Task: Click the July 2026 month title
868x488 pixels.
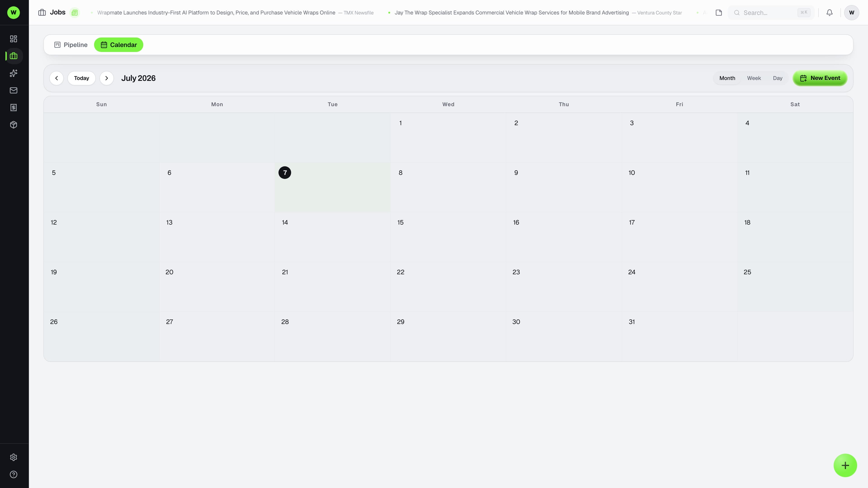Action: [x=138, y=78]
